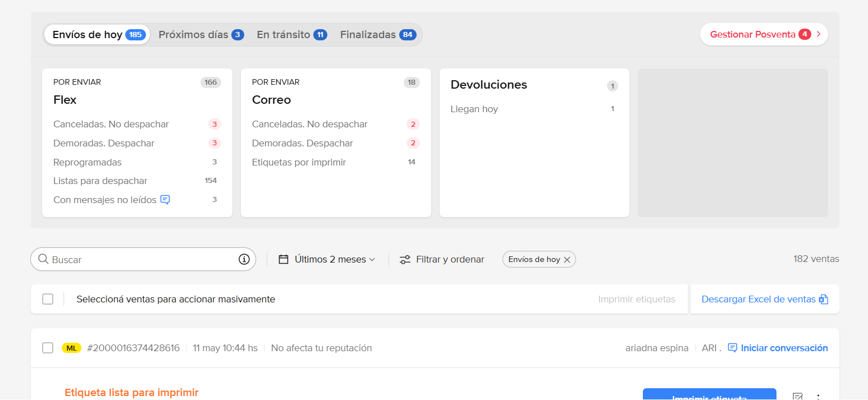The width and height of the screenshot is (868, 400).
Task: Open Filtrar y ordenar options
Action: pos(442,259)
